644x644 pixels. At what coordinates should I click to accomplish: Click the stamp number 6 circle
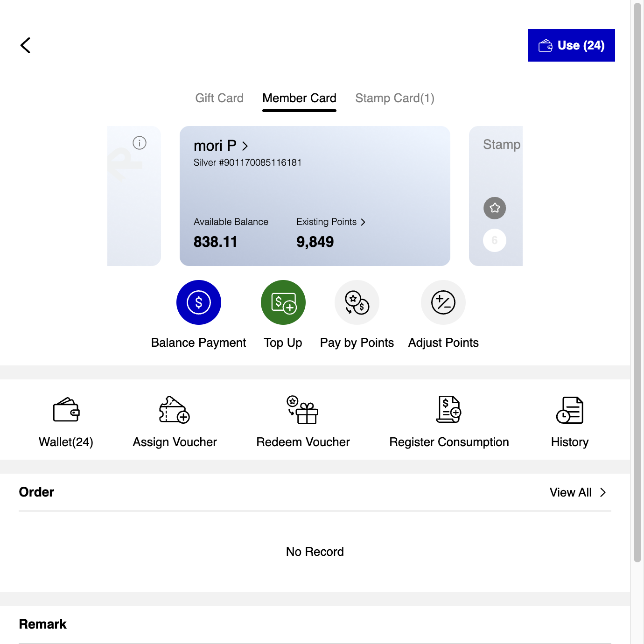tap(495, 240)
